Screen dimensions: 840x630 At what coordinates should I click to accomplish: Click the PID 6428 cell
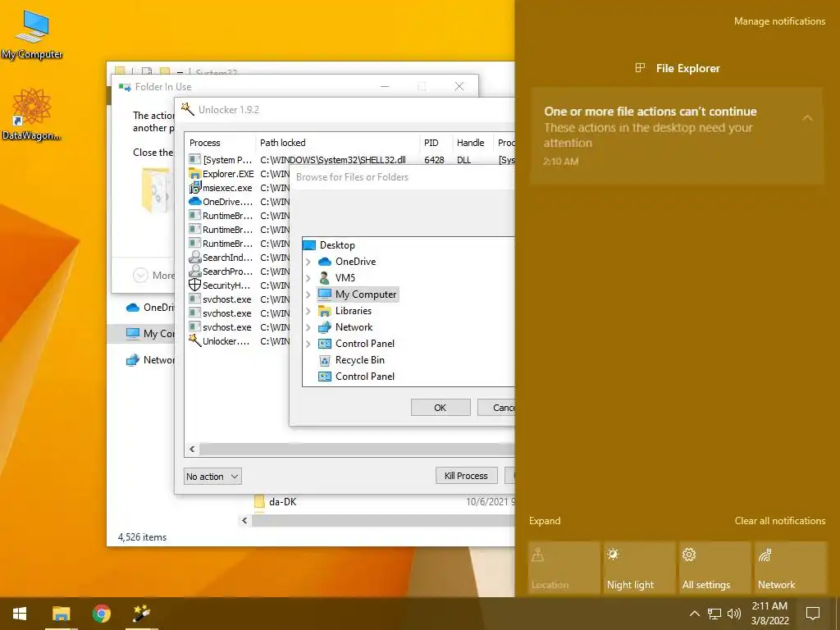[434, 160]
